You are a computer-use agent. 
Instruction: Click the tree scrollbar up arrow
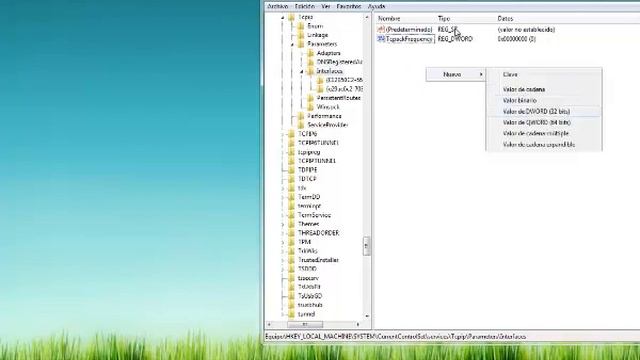click(x=366, y=18)
